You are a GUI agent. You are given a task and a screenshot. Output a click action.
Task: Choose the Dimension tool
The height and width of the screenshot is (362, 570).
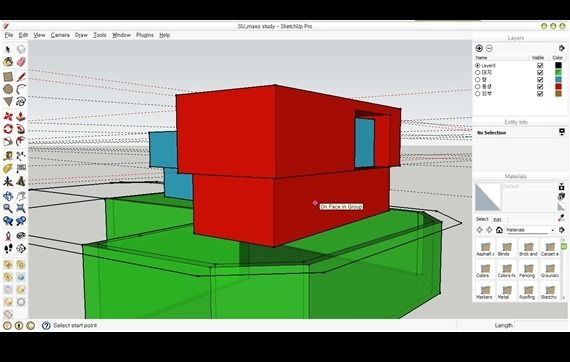(x=21, y=156)
